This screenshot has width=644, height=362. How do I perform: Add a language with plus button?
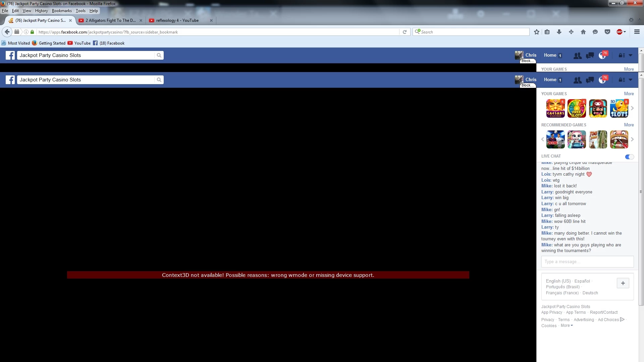pos(623,283)
